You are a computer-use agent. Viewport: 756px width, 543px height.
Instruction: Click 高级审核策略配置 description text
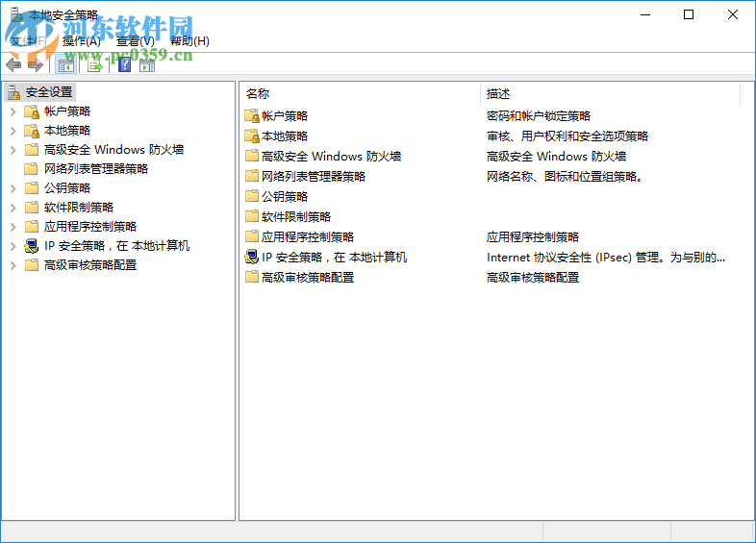click(x=533, y=278)
